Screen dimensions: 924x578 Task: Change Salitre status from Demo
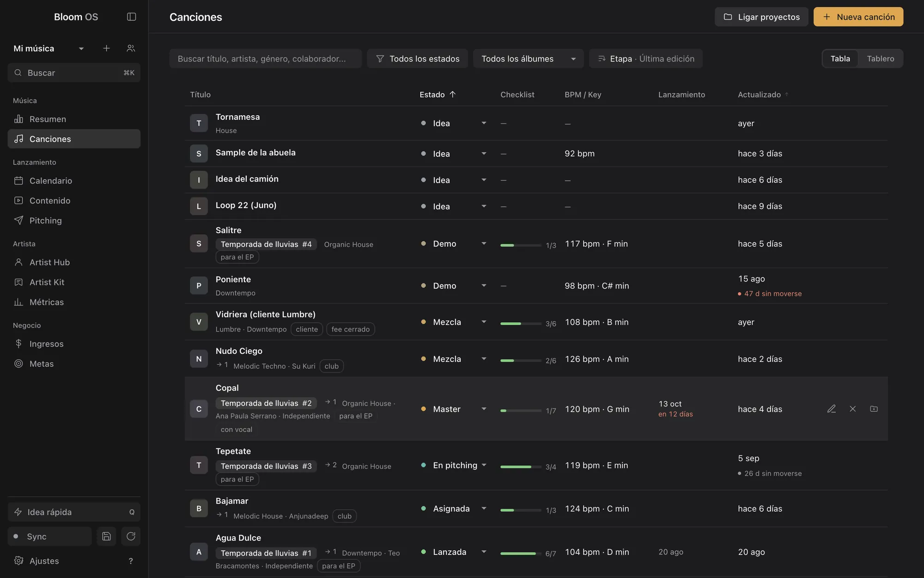454,244
